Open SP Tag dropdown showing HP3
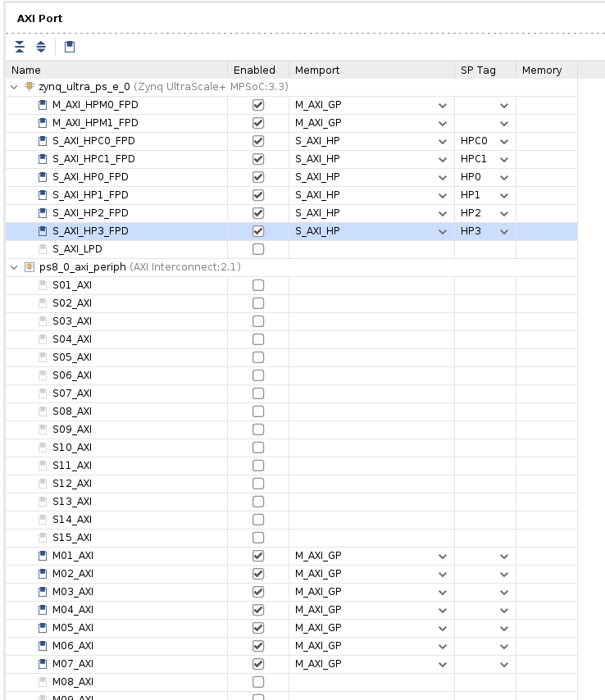This screenshot has height=700, width=605. 504,232
